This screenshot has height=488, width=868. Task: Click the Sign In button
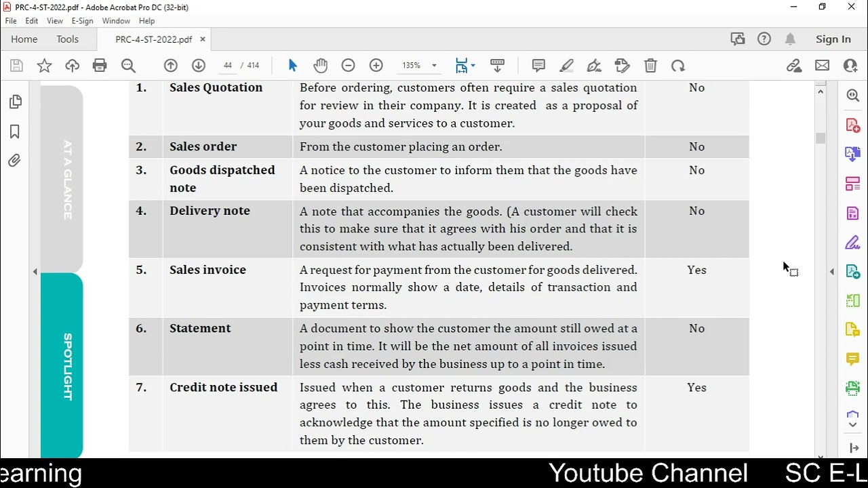(x=833, y=39)
